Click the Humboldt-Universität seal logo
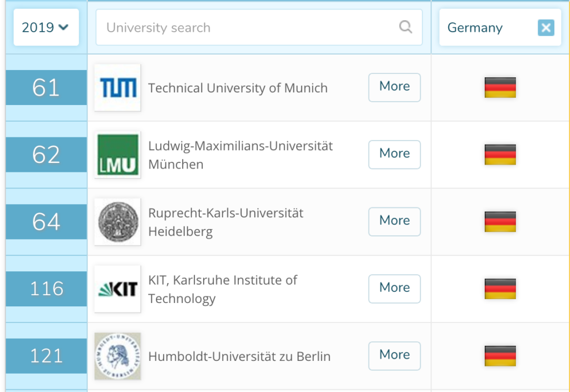The height and width of the screenshot is (392, 570). click(x=117, y=356)
